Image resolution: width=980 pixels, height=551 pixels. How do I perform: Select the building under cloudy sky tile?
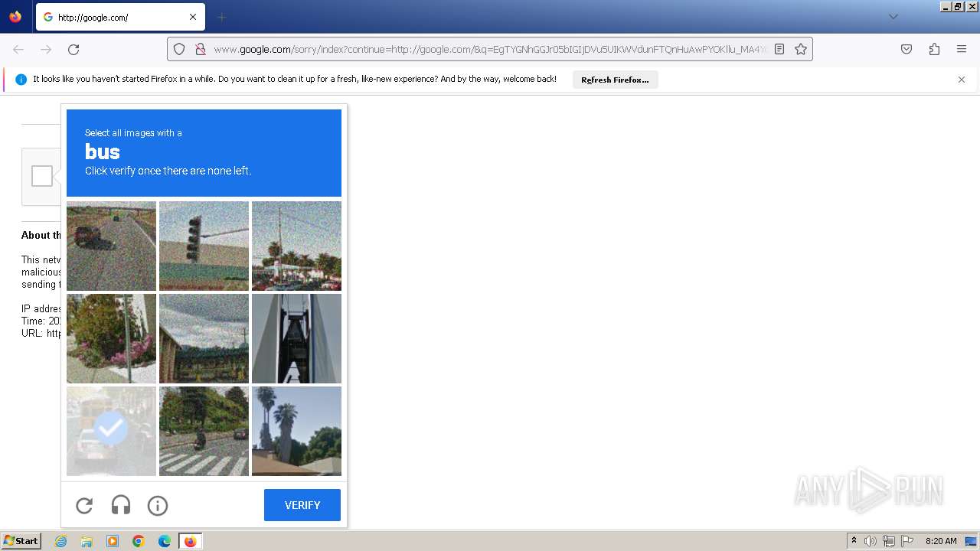click(204, 338)
